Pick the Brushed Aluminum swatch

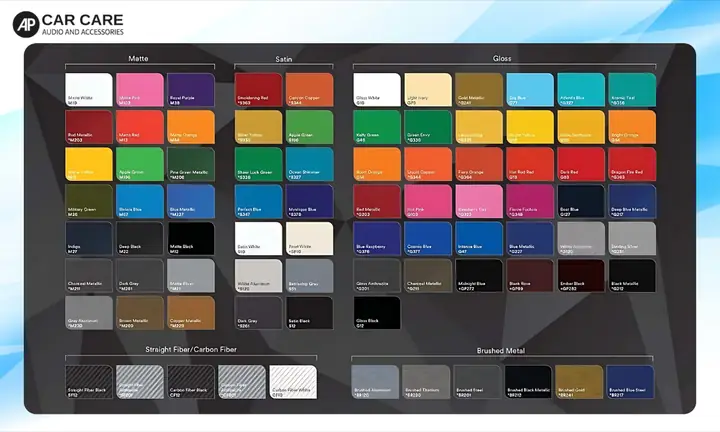pos(375,382)
